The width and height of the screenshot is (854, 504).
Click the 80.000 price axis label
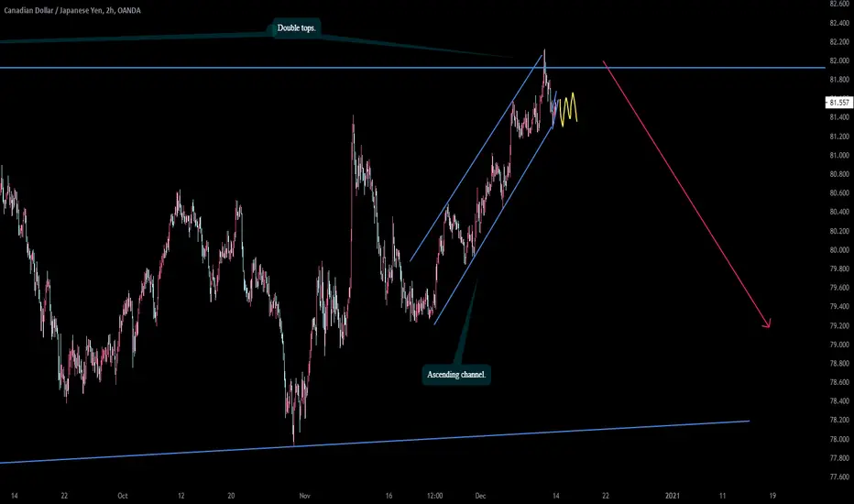click(x=839, y=250)
